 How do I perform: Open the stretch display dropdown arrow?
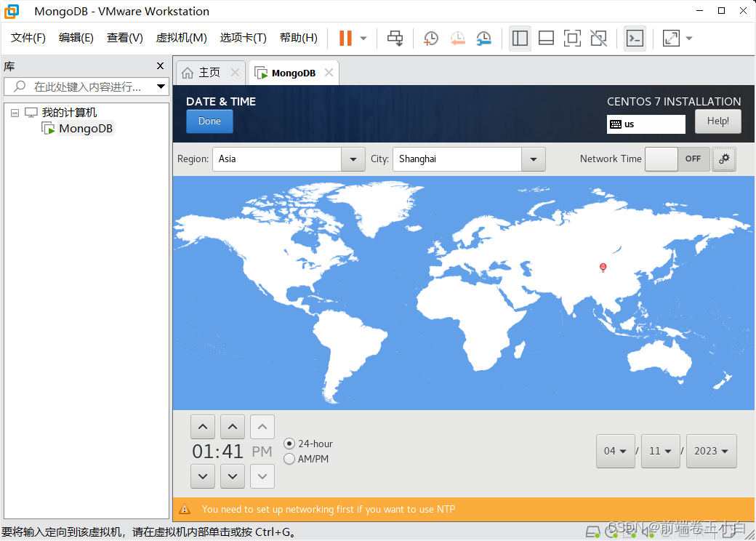689,38
